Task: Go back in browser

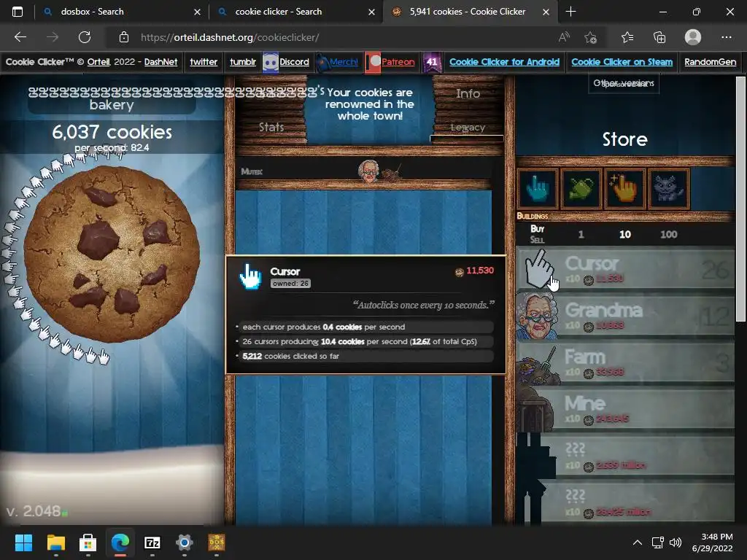Action: tap(20, 37)
